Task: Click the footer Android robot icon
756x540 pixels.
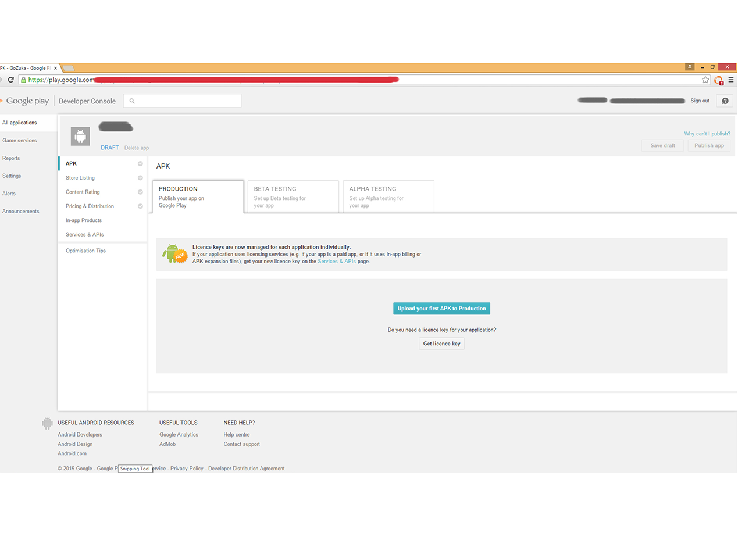Action: (x=47, y=424)
